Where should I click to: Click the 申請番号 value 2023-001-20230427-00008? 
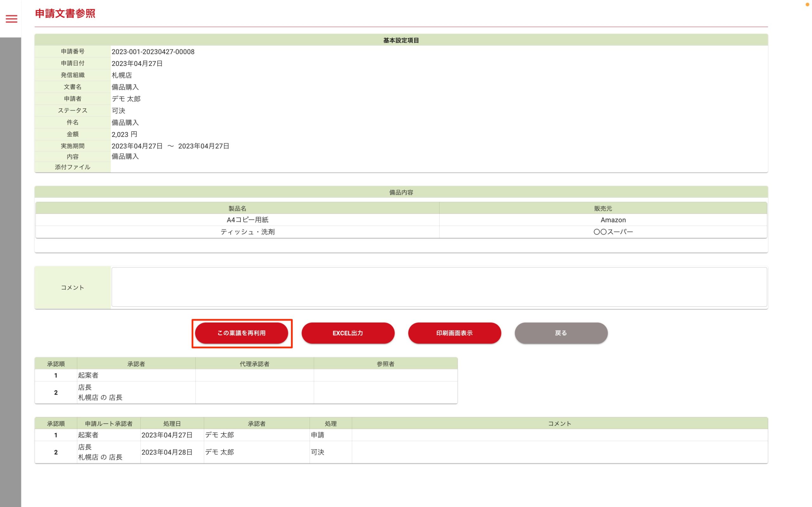point(153,52)
